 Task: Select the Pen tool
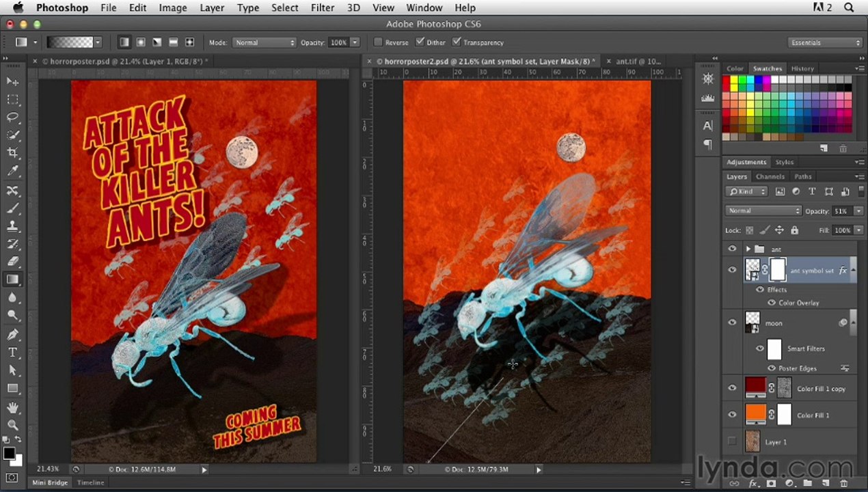pyautogui.click(x=12, y=335)
